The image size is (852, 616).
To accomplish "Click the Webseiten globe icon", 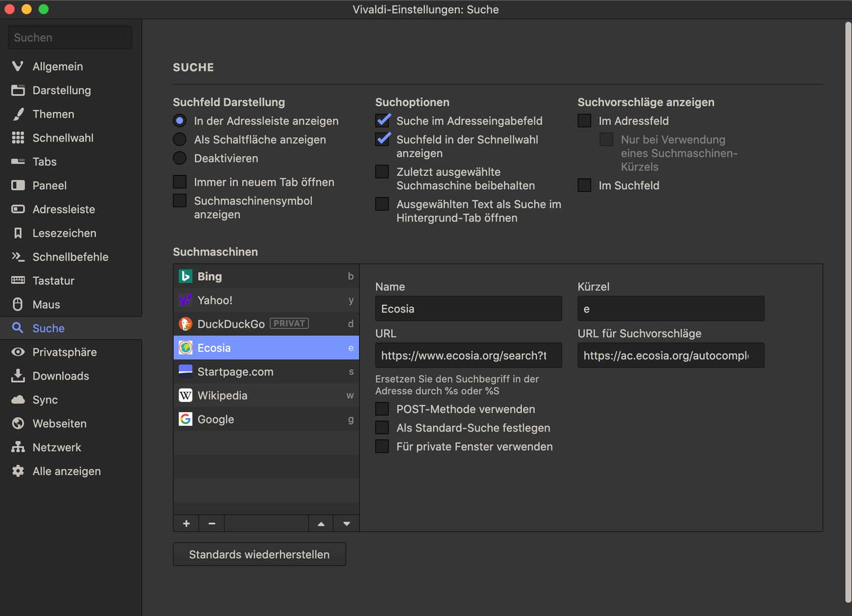I will pyautogui.click(x=18, y=423).
